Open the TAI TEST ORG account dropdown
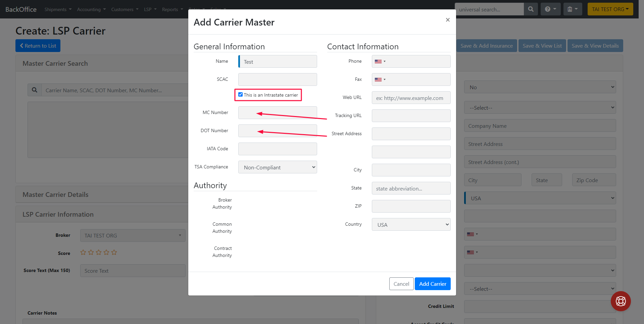The image size is (644, 324). (610, 9)
